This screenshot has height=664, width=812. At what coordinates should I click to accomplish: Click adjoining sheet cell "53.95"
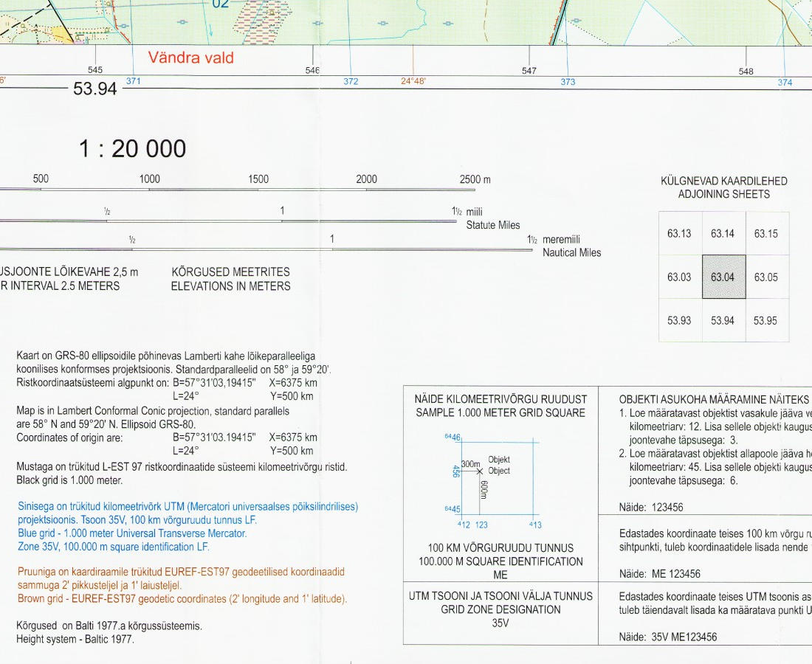click(x=765, y=320)
